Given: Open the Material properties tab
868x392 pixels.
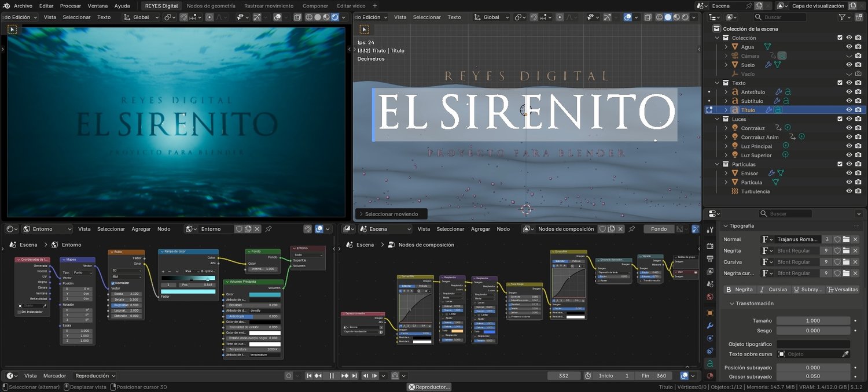Looking at the screenshot, I should pyautogui.click(x=710, y=376).
